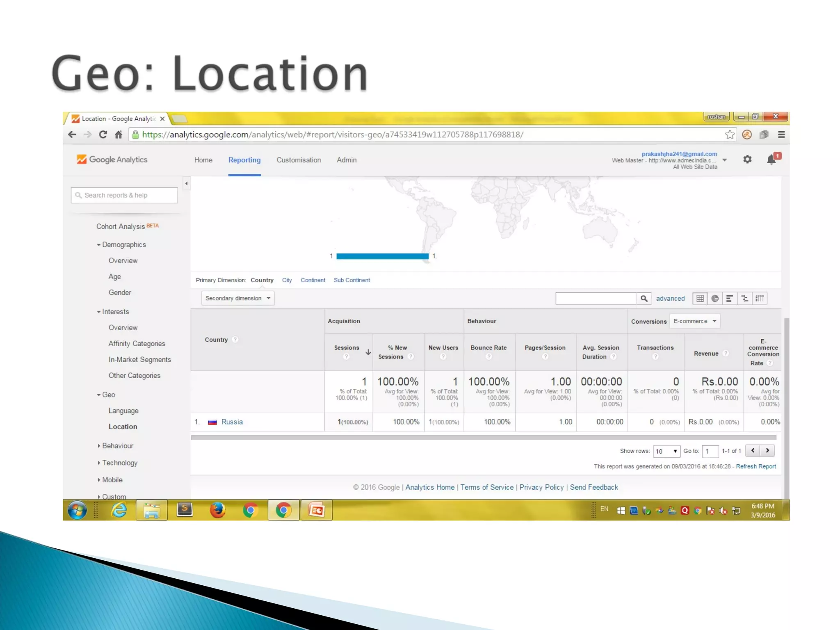This screenshot has width=840, height=630.
Task: Click the Refresh Report link
Action: click(x=756, y=466)
